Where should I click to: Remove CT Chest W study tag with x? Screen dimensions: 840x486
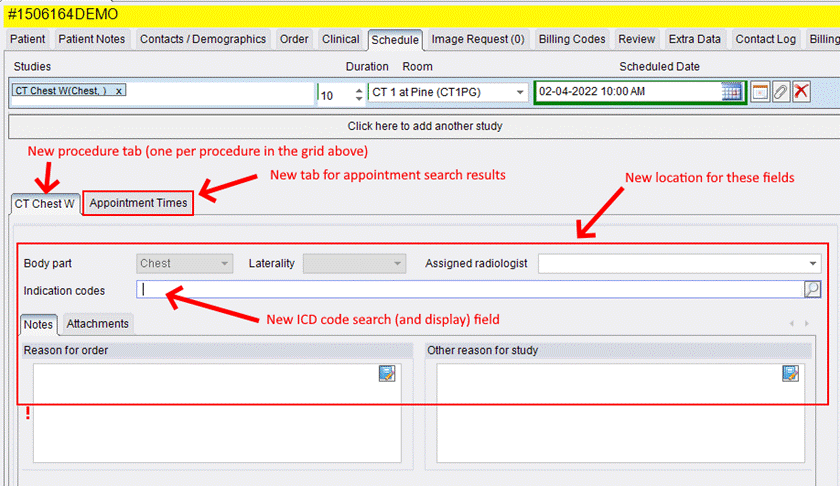point(119,91)
